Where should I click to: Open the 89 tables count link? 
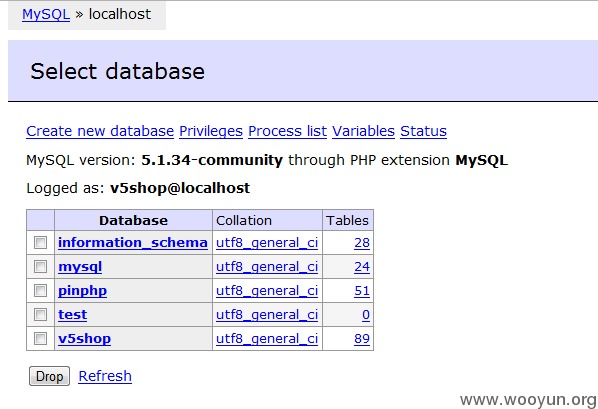click(362, 338)
